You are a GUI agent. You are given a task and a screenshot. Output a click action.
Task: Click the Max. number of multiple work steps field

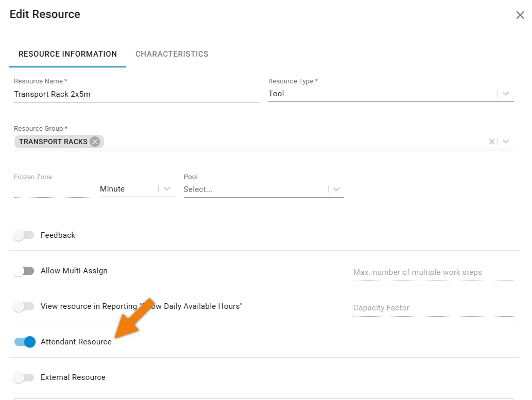pyautogui.click(x=433, y=272)
